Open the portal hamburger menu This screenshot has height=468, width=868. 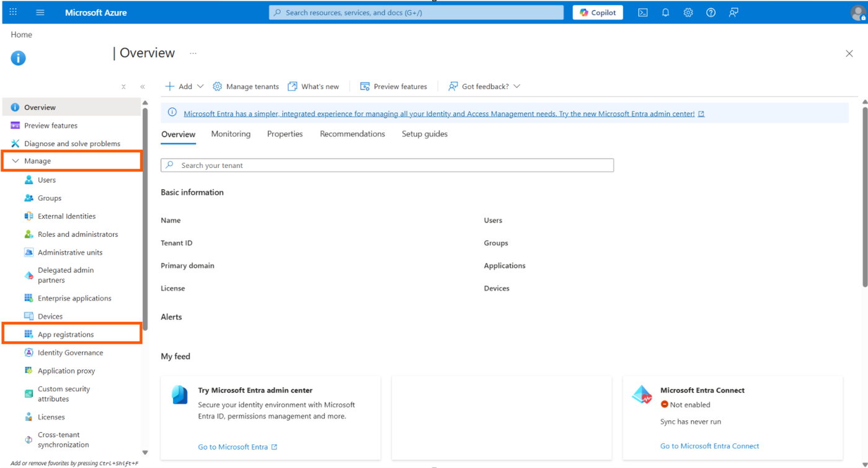click(x=40, y=12)
